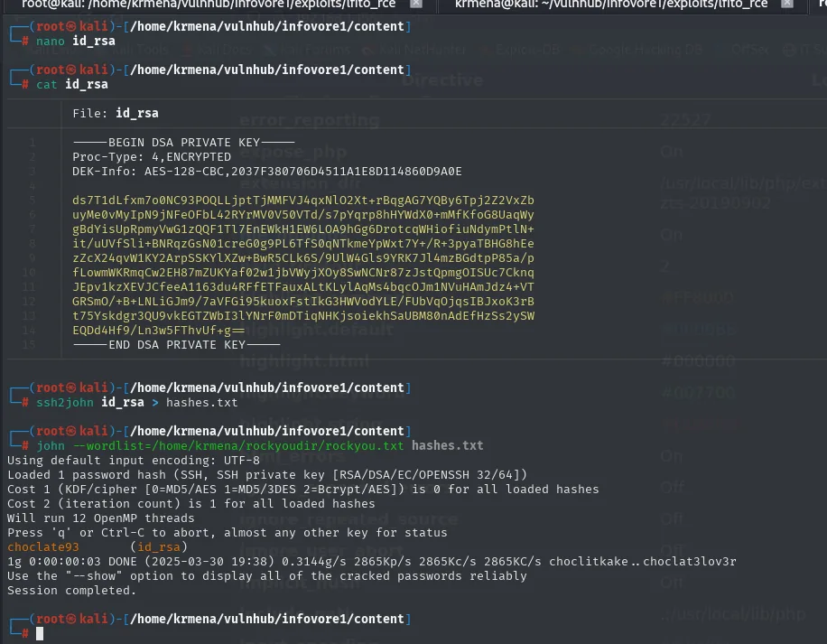Click key line starting with zZcX24qvW1KY2Arp
Viewport: 827px width, 644px height.
point(303,258)
